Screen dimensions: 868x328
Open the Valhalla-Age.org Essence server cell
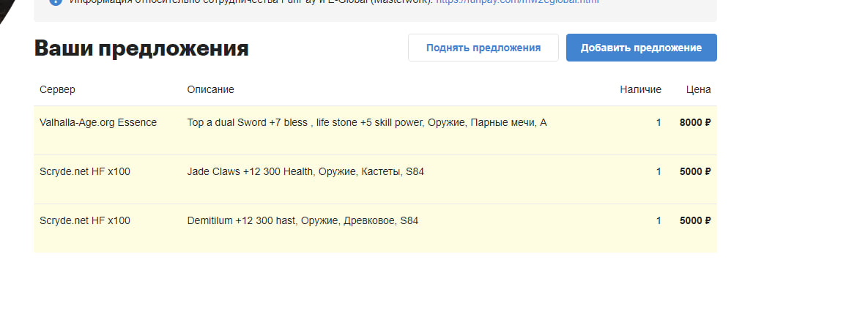pos(98,122)
